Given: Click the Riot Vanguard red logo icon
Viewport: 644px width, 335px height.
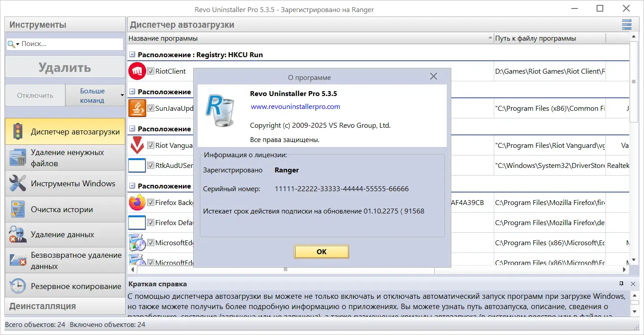Looking at the screenshot, I should coord(137,145).
